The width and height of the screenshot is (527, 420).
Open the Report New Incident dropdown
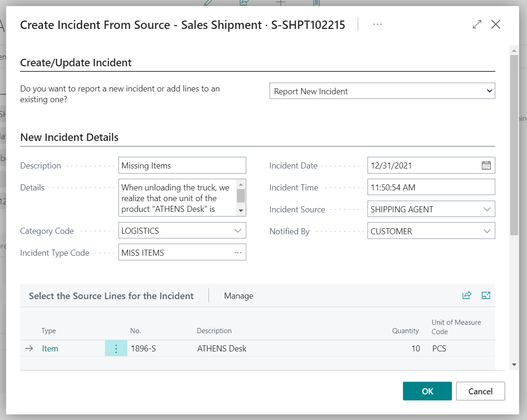[x=489, y=91]
